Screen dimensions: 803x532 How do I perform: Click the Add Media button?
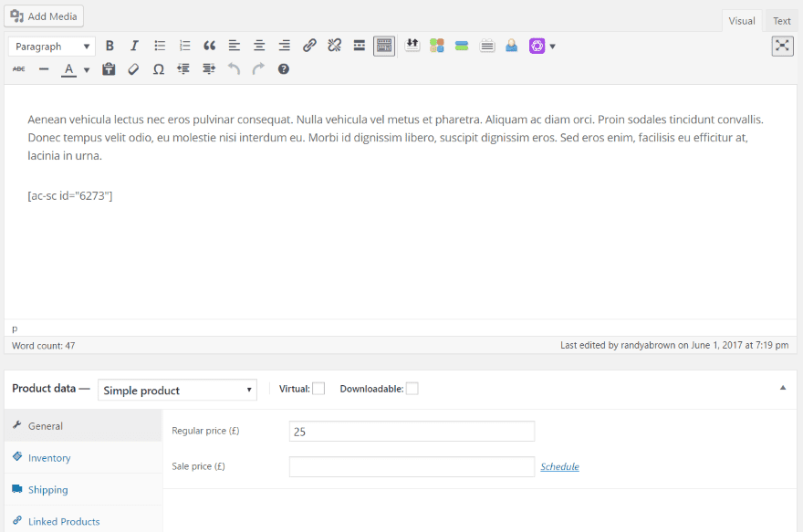click(44, 16)
